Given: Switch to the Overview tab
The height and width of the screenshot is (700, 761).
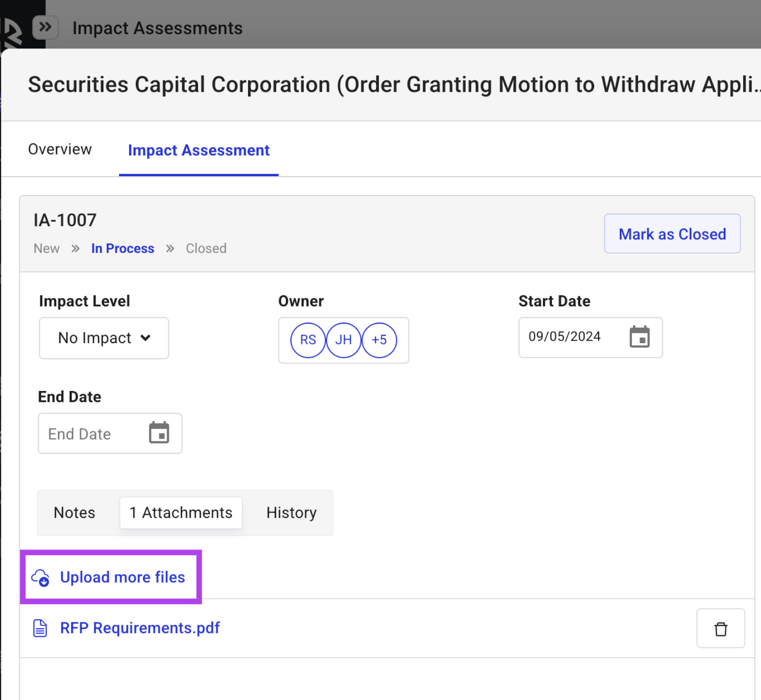Looking at the screenshot, I should 60,149.
